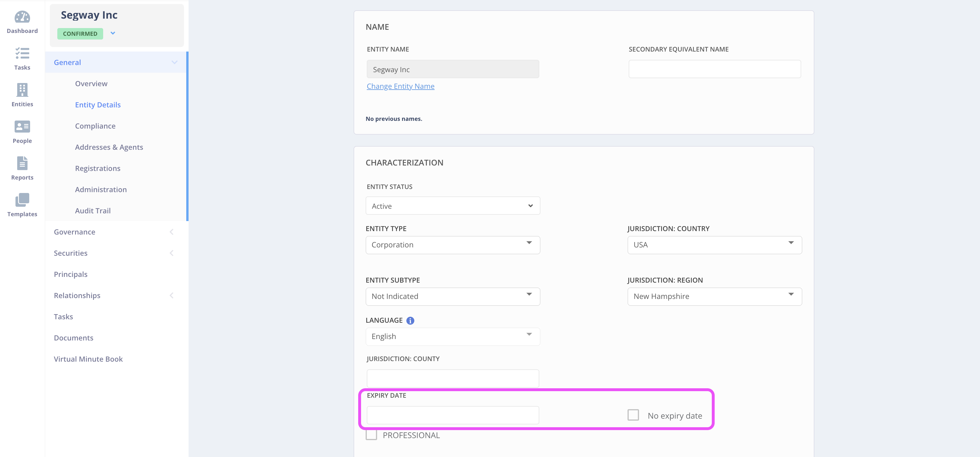Select Compliance in the sidebar
980x457 pixels.
[x=95, y=126]
